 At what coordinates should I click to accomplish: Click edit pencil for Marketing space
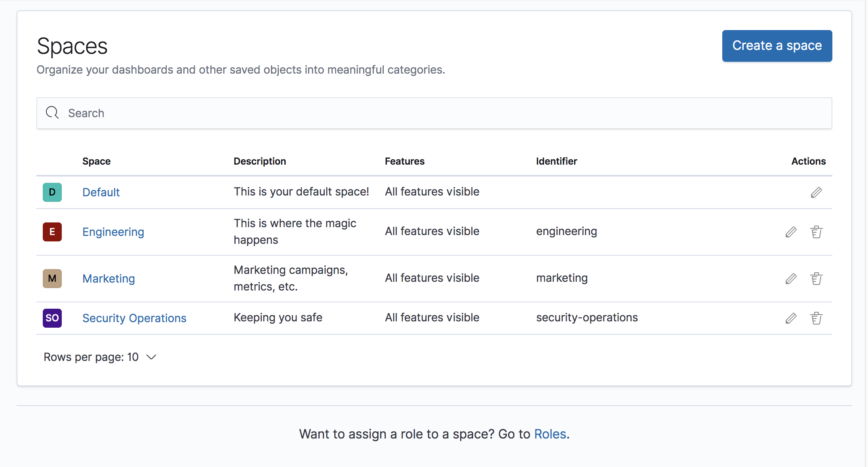pyautogui.click(x=791, y=279)
